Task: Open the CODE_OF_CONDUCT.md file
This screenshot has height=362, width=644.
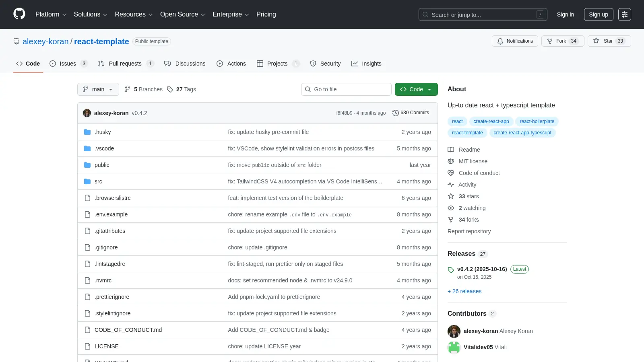Action: (x=128, y=330)
